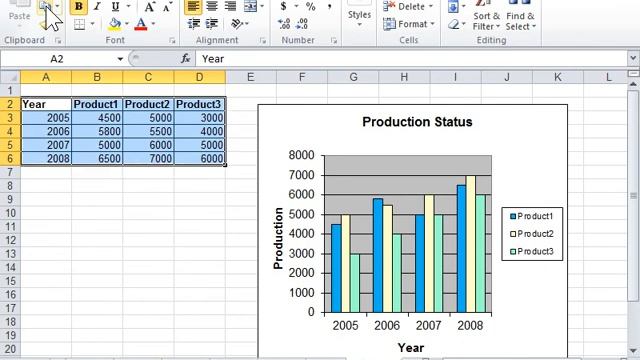Click Select All corner button
The height and width of the screenshot is (360, 640).
pos(10,77)
